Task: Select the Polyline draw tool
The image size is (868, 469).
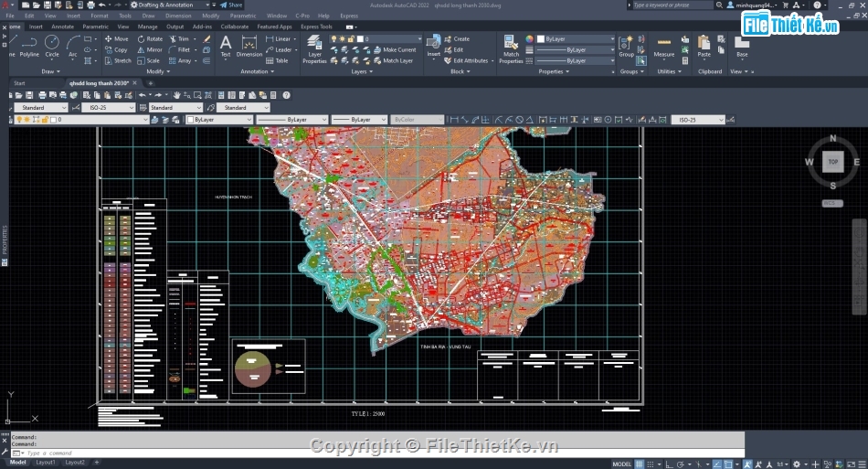Action: coord(29,47)
